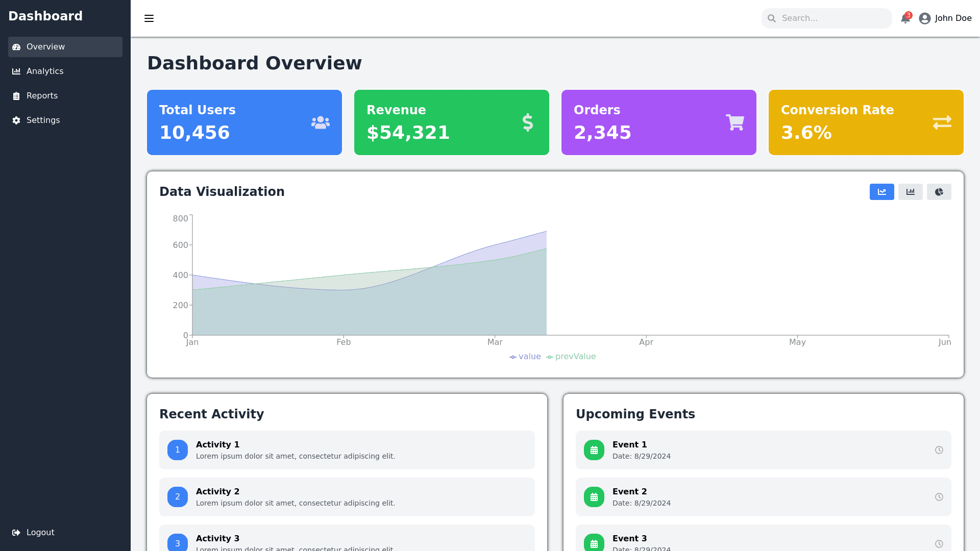
Task: Switch chart to bar graph view
Action: coord(910,192)
